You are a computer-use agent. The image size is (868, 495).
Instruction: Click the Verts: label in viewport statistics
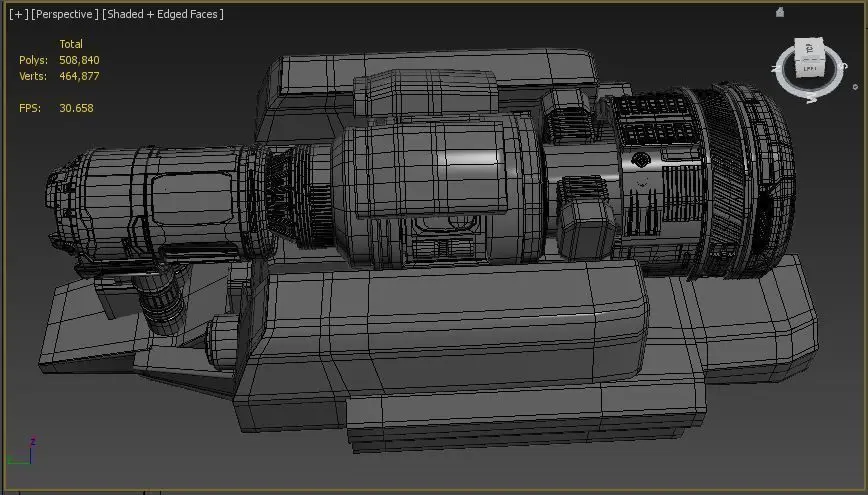[x=33, y=76]
